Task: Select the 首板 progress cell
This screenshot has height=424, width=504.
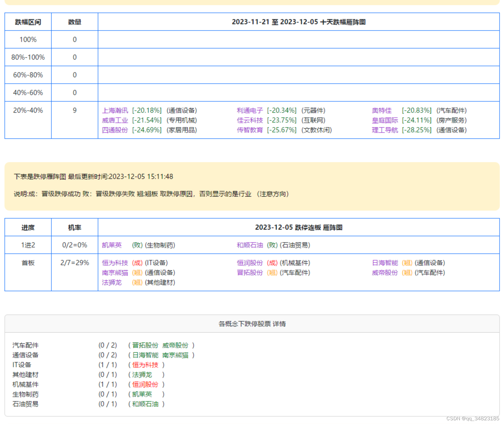Action: click(x=28, y=272)
